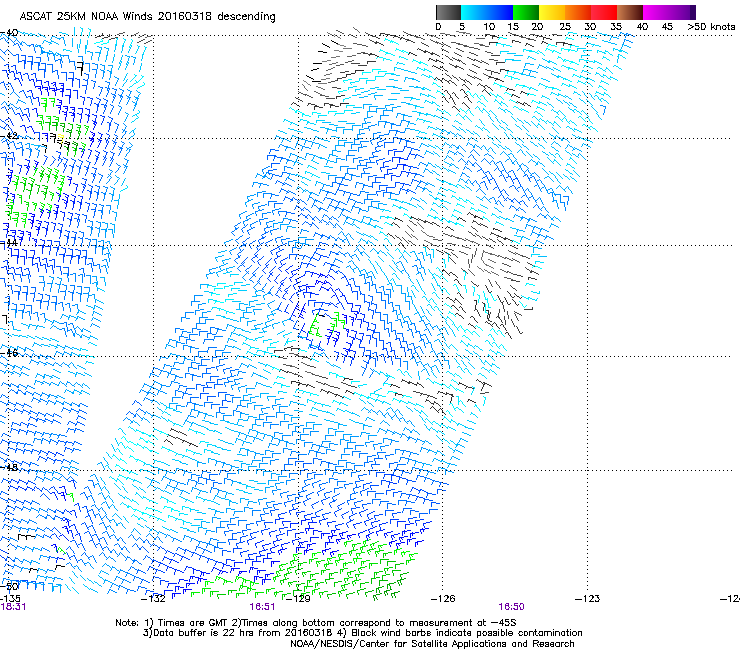
Task: Click the NOAA/NESDIS Center for Satellite Applications credit
Action: 432,644
